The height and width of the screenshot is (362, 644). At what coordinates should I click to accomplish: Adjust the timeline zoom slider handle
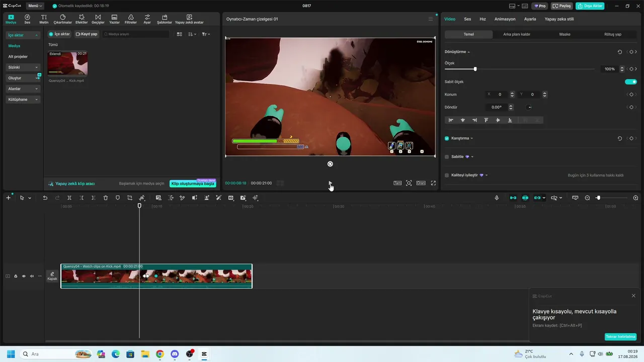click(598, 198)
